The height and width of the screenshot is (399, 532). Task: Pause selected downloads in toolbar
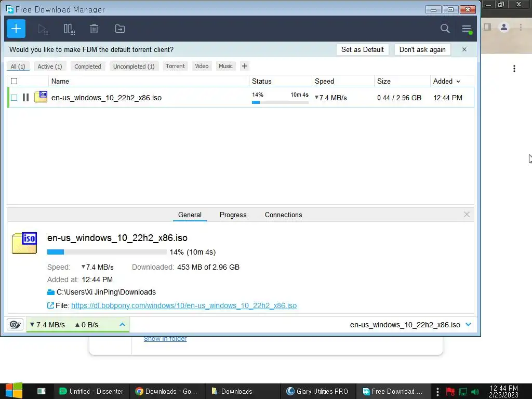point(69,29)
